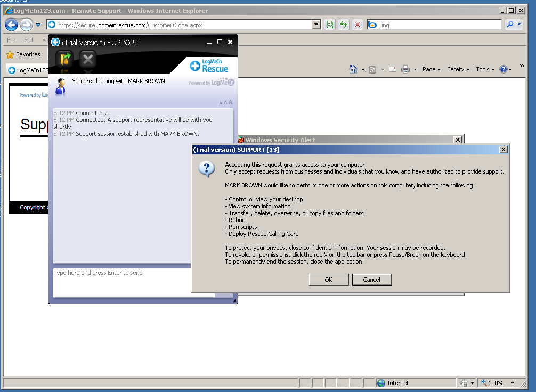This screenshot has width=536, height=392.
Task: Click the send file icon in Rescue toolbar
Action: [65, 59]
